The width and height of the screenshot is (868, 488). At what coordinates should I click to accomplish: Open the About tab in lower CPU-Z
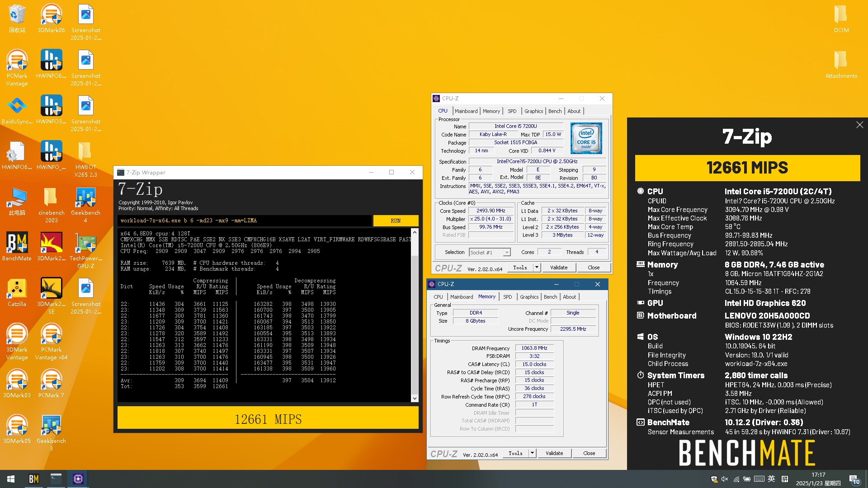click(x=569, y=297)
